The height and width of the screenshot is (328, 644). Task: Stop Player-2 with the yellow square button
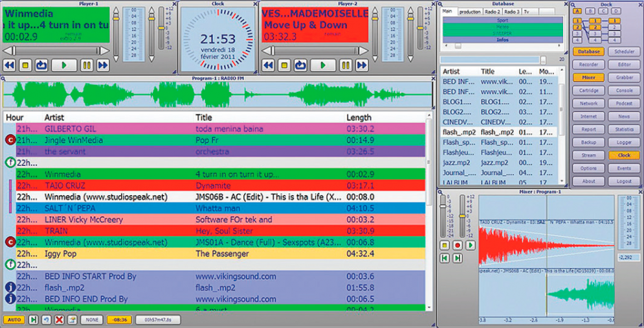(x=284, y=65)
